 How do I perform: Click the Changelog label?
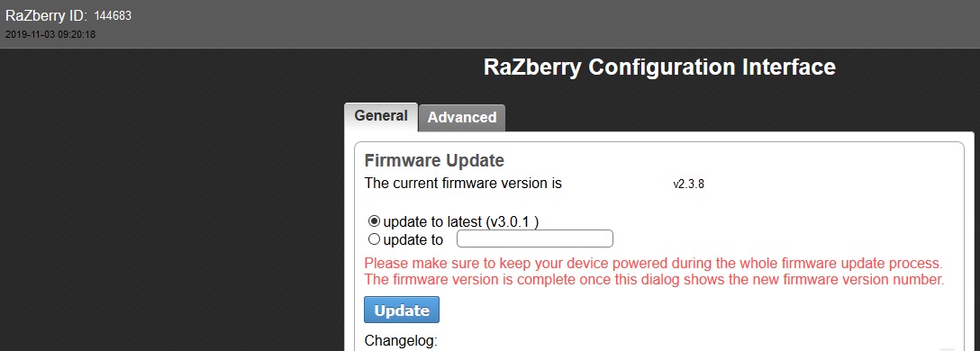(401, 341)
